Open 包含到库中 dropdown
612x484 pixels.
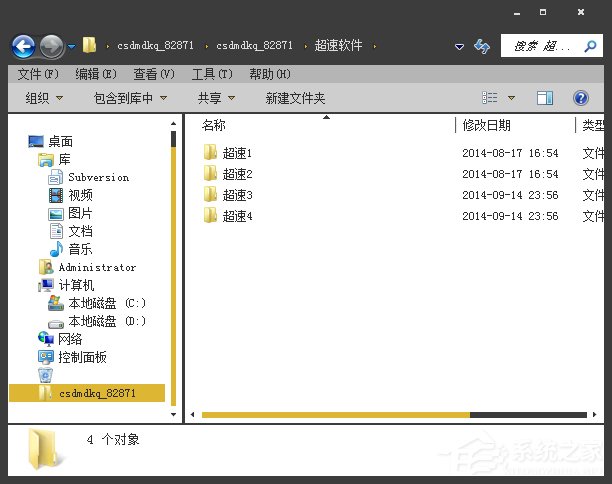(x=130, y=98)
